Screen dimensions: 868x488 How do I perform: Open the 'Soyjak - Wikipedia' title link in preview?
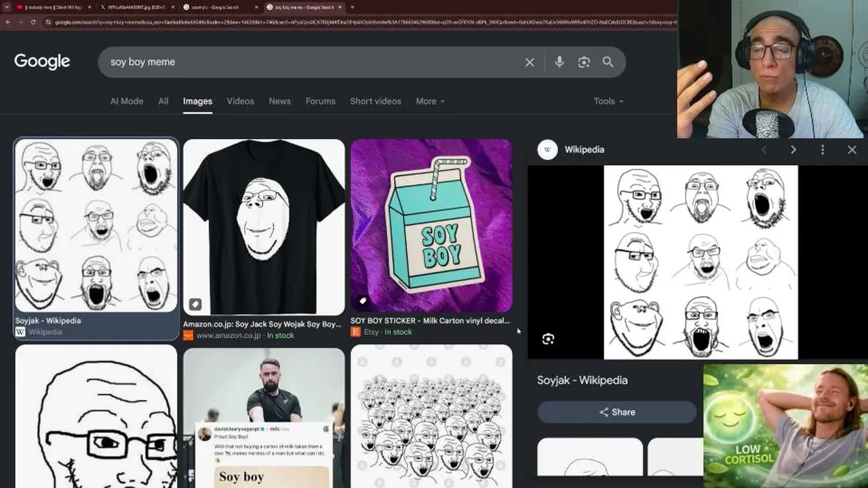pos(583,380)
